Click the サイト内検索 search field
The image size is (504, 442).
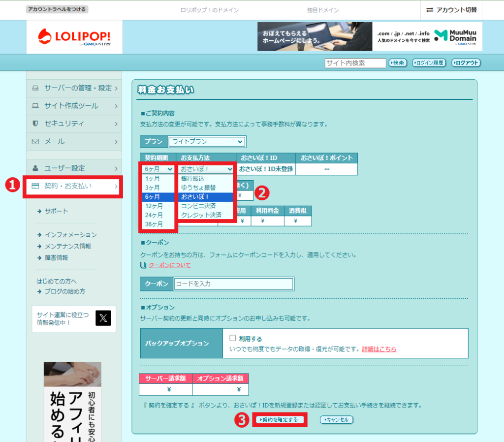click(x=355, y=63)
